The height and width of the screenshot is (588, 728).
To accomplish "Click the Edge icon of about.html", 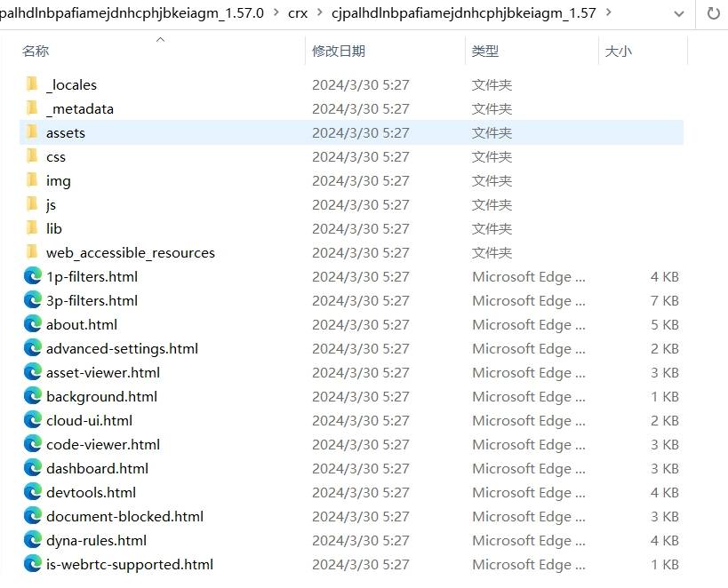I will point(33,324).
